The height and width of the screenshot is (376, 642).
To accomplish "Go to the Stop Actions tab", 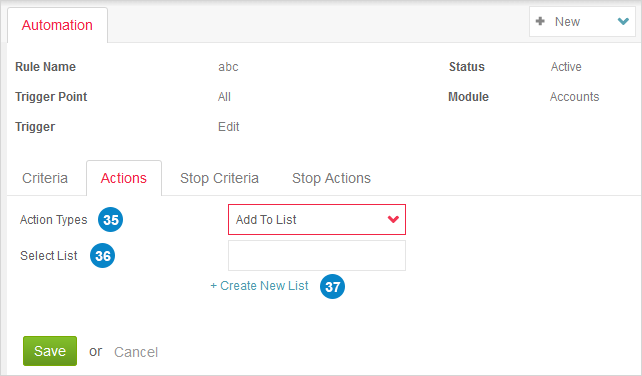I will tap(331, 178).
